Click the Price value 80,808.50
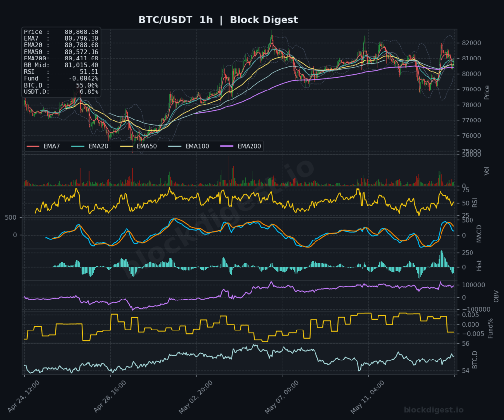The image size is (504, 420). point(81,32)
